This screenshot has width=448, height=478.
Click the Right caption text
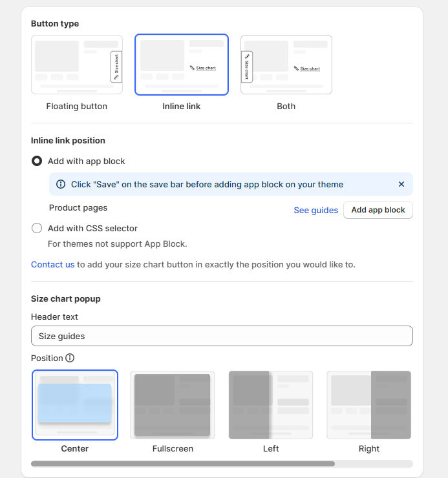[x=369, y=448]
